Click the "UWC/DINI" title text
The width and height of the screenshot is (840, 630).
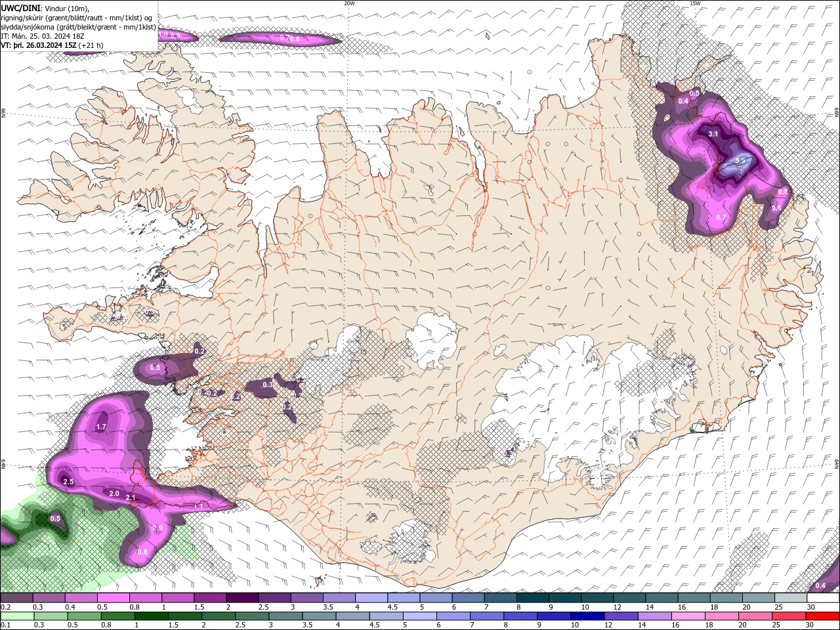click(x=20, y=8)
